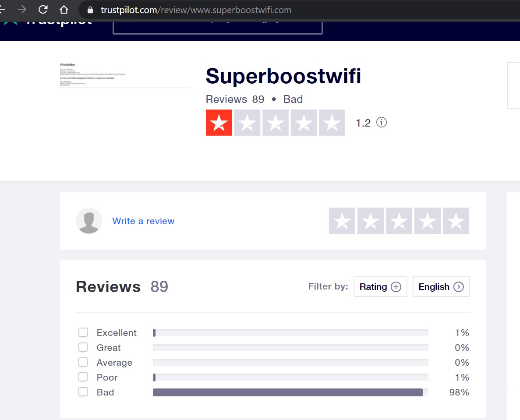Click the Excellent 1% rating bar
Screen dimensions: 520x420
click(x=290, y=332)
